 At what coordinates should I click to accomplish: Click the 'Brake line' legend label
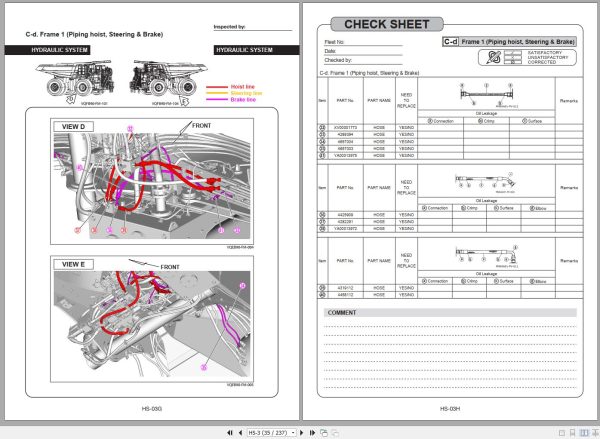click(x=243, y=100)
